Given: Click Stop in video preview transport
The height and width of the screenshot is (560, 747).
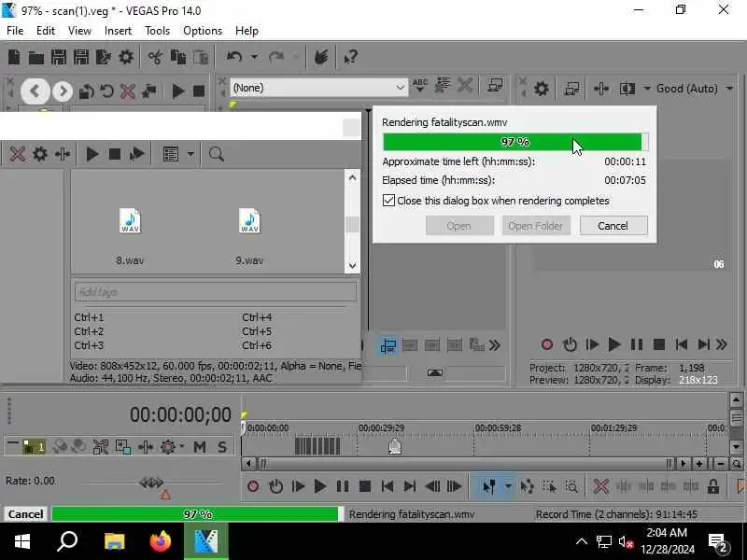Looking at the screenshot, I should coord(659,344).
